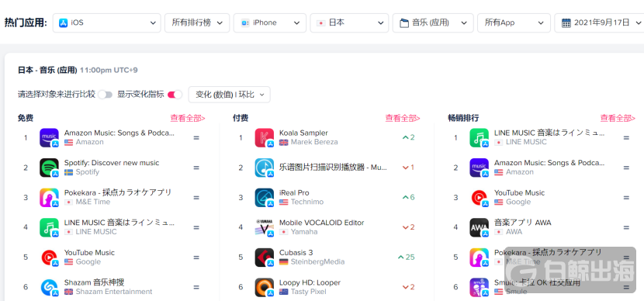Click 查看全部 link for paid chart

[403, 118]
